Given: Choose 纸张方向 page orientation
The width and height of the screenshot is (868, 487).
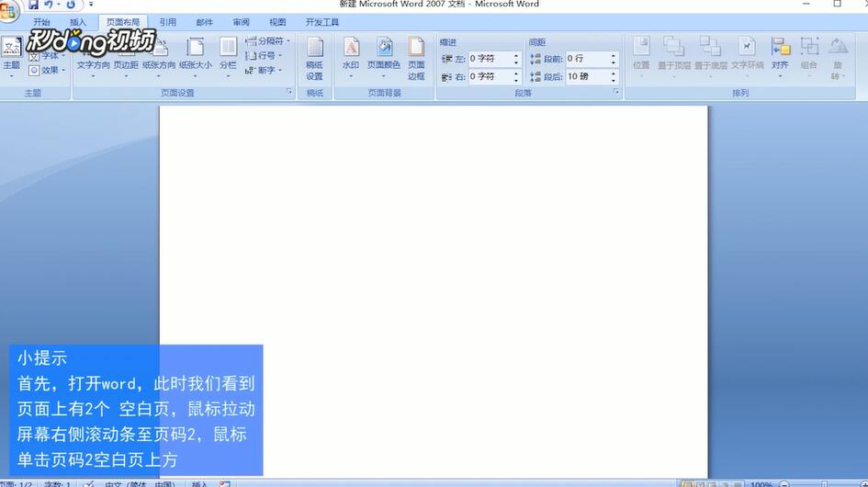Looking at the screenshot, I should point(159,59).
